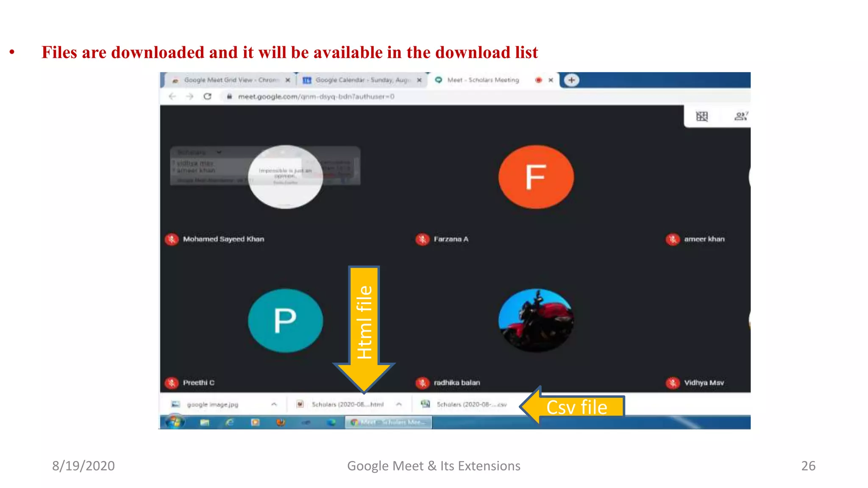Open the Scholars (2020-08...html download
868x488 pixels.
pos(348,405)
